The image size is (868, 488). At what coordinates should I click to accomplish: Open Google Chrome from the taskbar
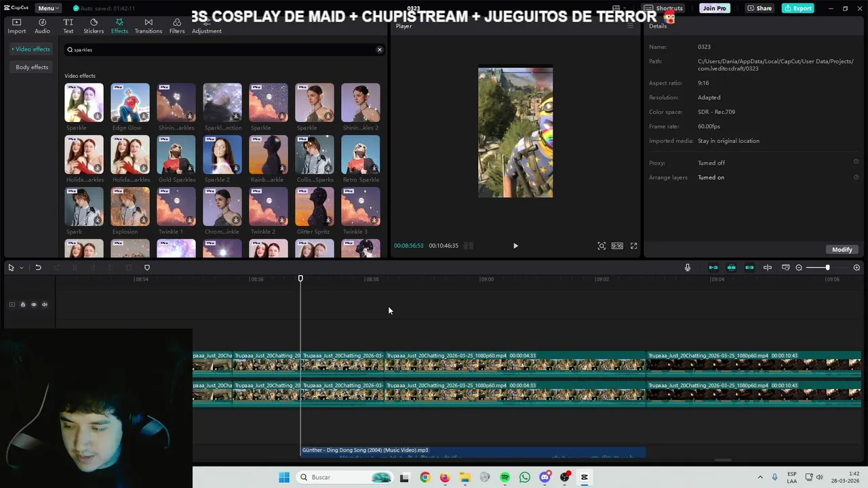pos(425,477)
